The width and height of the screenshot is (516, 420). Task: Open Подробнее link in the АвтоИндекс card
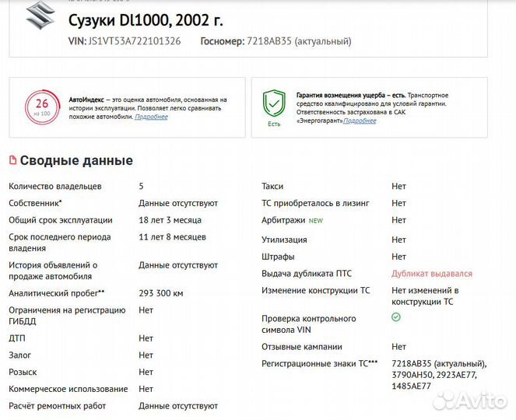coord(152,117)
